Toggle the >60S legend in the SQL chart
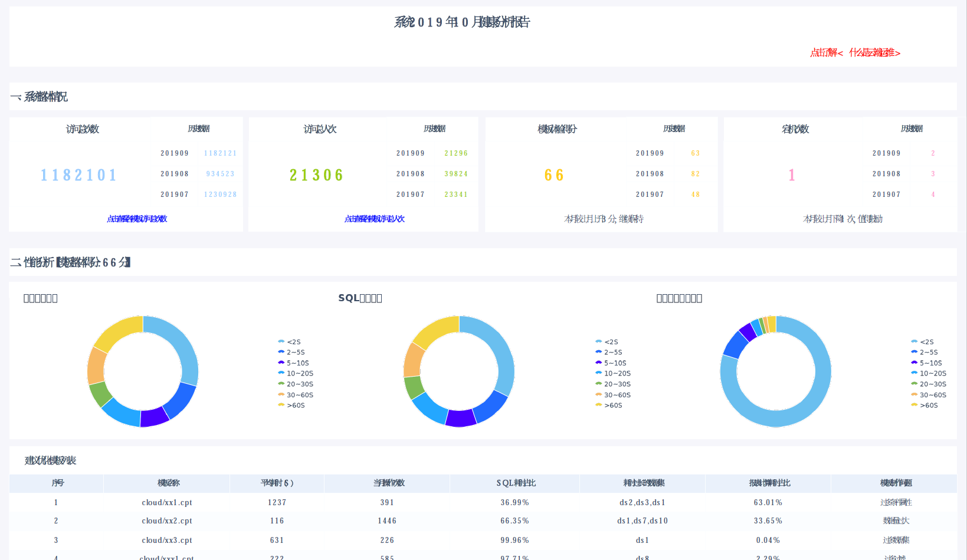This screenshot has width=967, height=560. pos(609,406)
